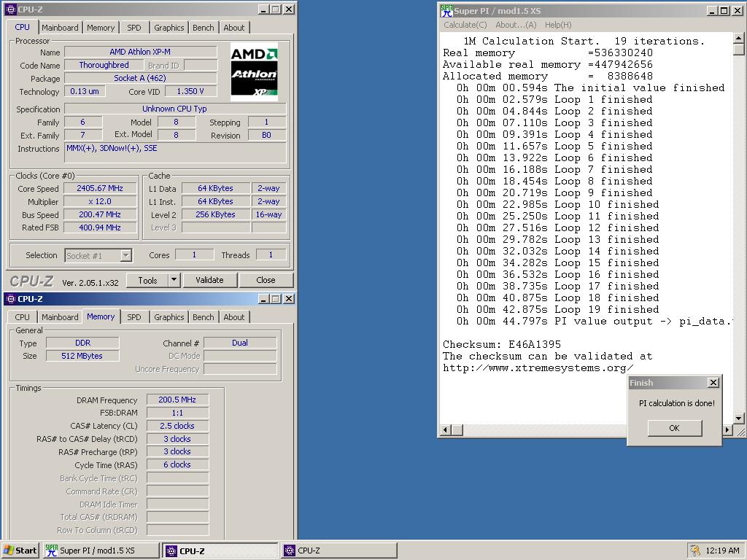This screenshot has width=747, height=560.
Task: Open the Tools dropdown arrow in CPU-Z
Action: click(174, 280)
